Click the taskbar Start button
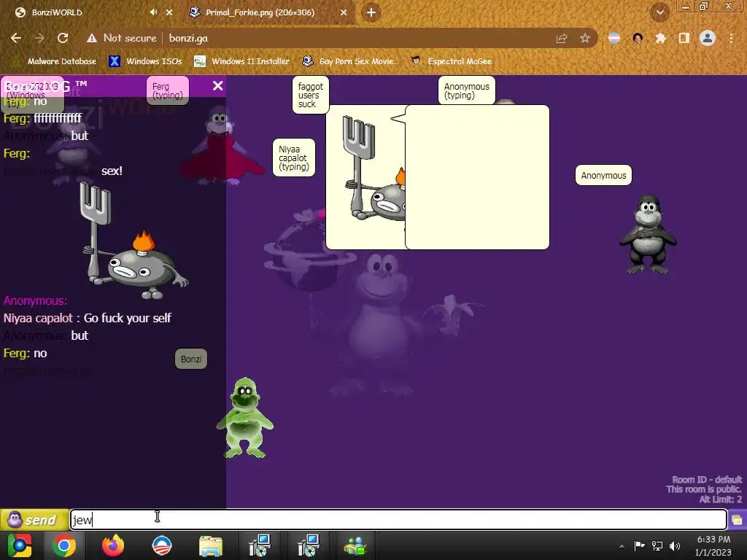Image resolution: width=747 pixels, height=560 pixels. click(20, 545)
